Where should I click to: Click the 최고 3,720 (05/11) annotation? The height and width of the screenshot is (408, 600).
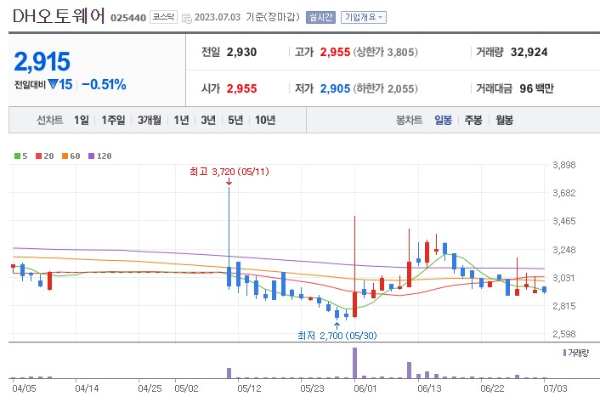pos(229,171)
